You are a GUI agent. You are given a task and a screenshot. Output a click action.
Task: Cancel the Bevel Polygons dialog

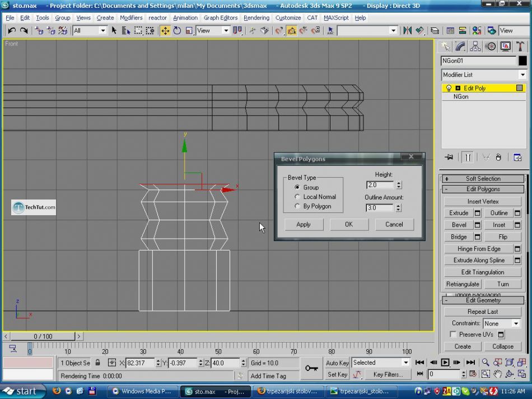[394, 225]
